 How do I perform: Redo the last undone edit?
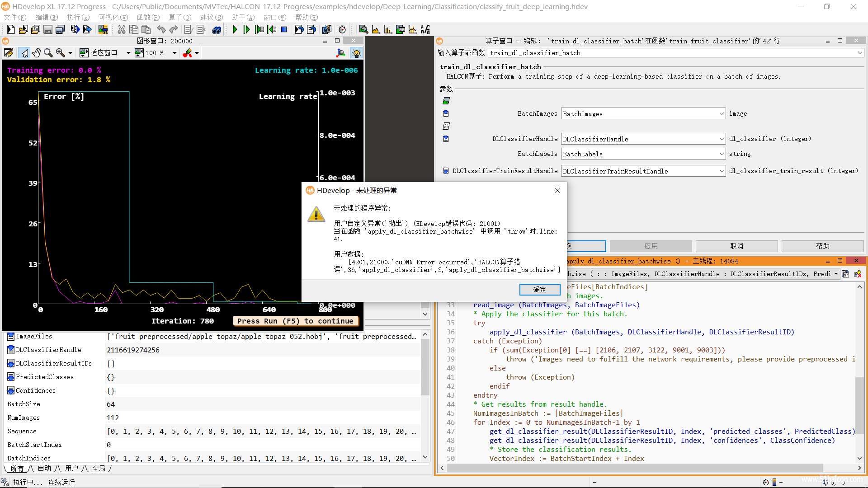coord(174,29)
